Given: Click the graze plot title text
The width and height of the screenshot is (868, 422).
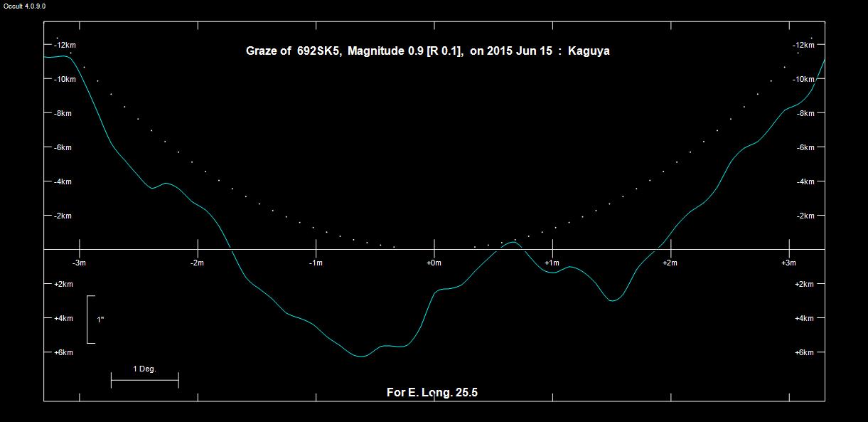Looking at the screenshot, I should click(427, 51).
